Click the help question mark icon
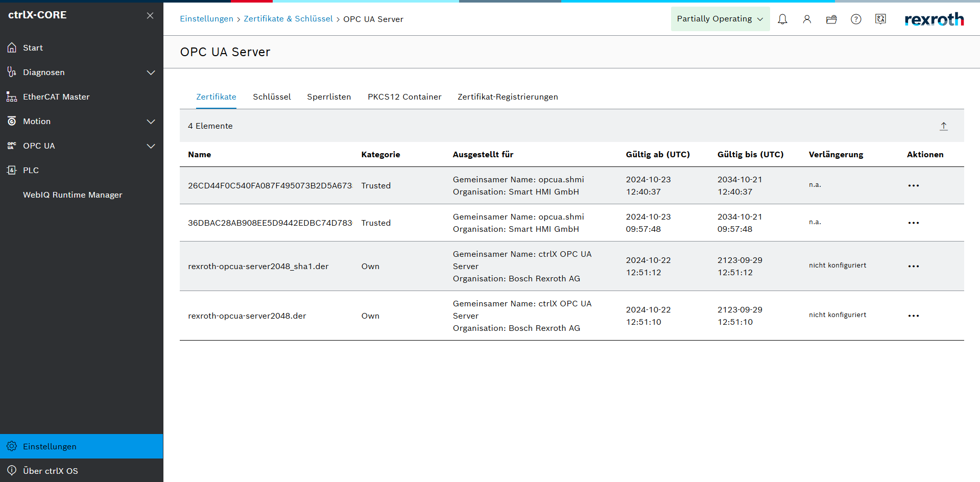The width and height of the screenshot is (980, 482). pos(856,19)
